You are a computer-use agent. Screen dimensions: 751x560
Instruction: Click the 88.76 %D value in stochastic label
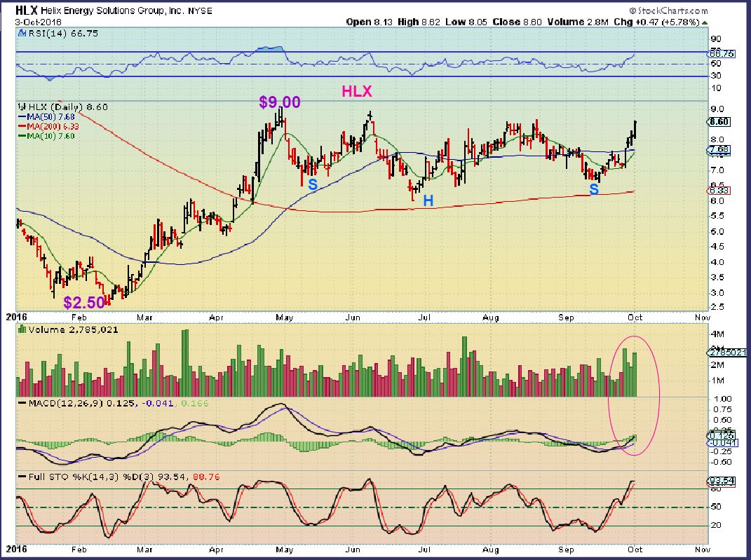coord(206,477)
